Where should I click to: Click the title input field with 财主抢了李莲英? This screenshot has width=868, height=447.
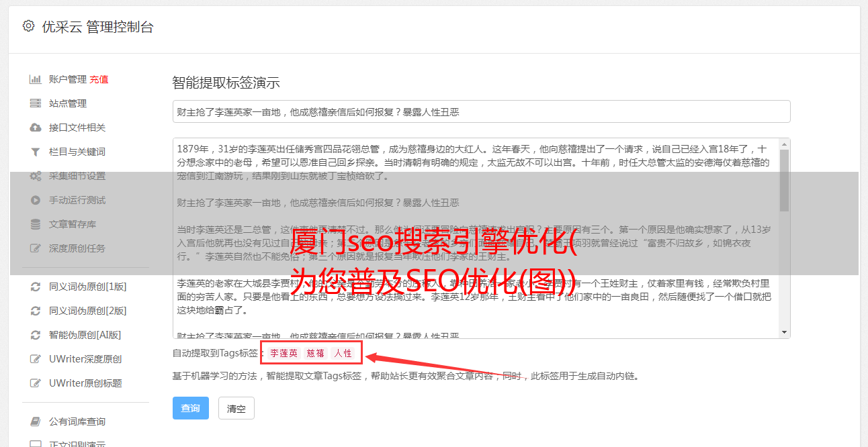481,111
